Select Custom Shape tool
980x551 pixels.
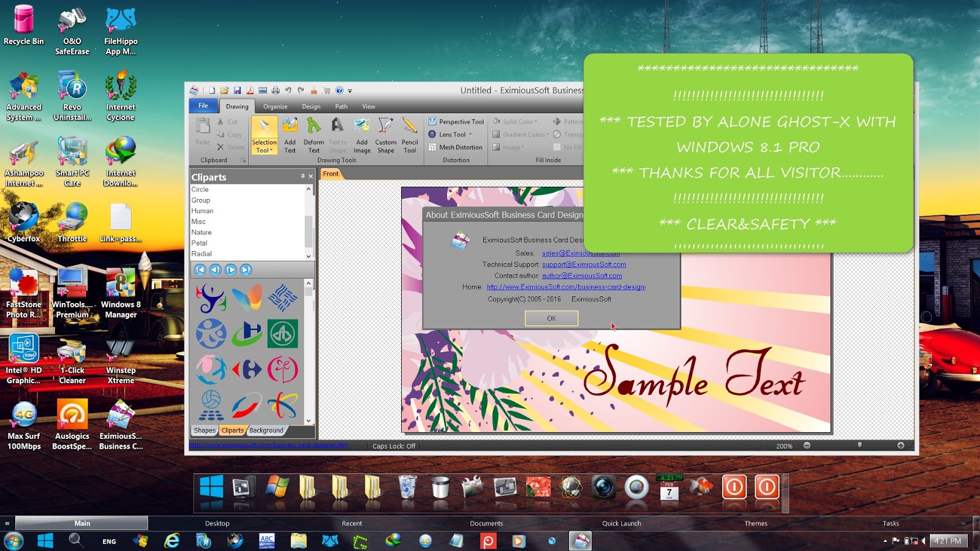click(x=386, y=135)
